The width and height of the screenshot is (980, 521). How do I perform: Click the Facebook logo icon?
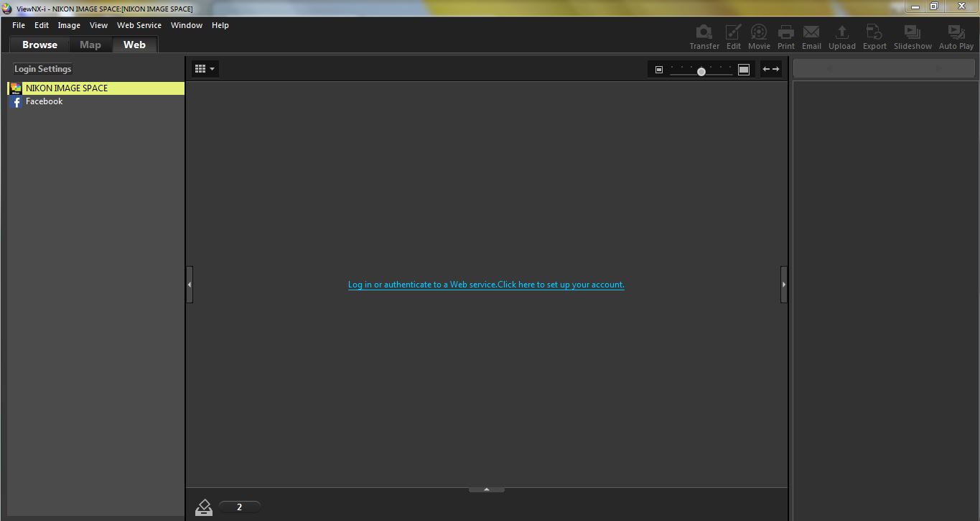17,102
